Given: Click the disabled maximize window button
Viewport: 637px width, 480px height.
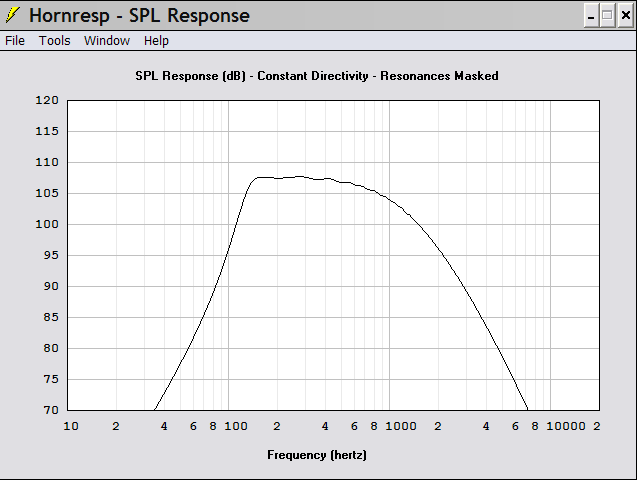Looking at the screenshot, I should coord(607,15).
